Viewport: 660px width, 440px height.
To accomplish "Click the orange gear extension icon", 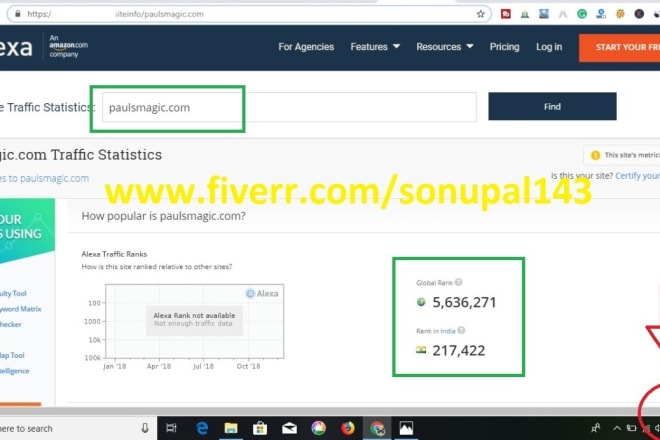I will point(620,14).
